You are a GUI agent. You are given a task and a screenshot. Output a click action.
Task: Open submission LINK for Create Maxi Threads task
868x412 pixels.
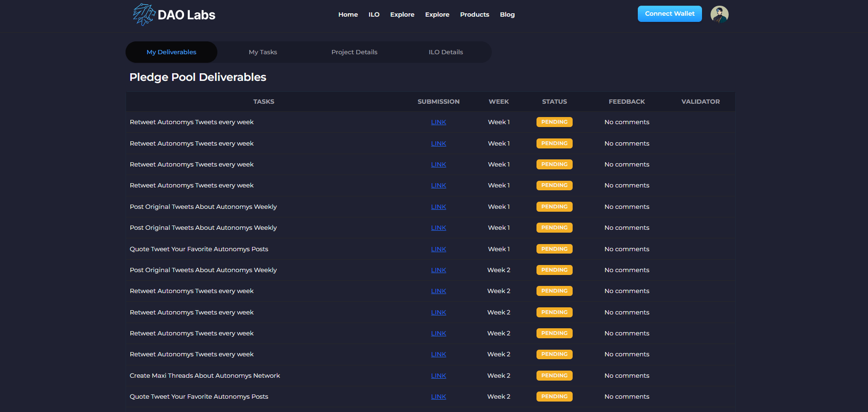(x=438, y=376)
